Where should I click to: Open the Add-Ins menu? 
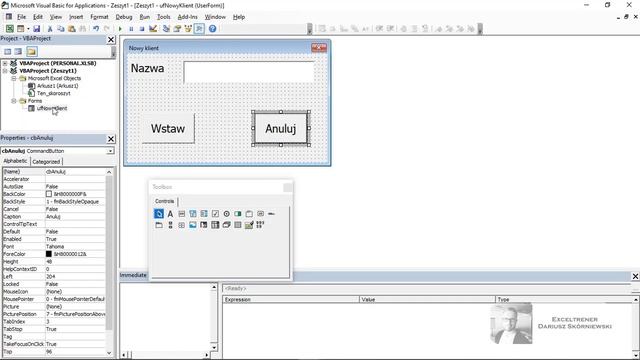click(187, 17)
